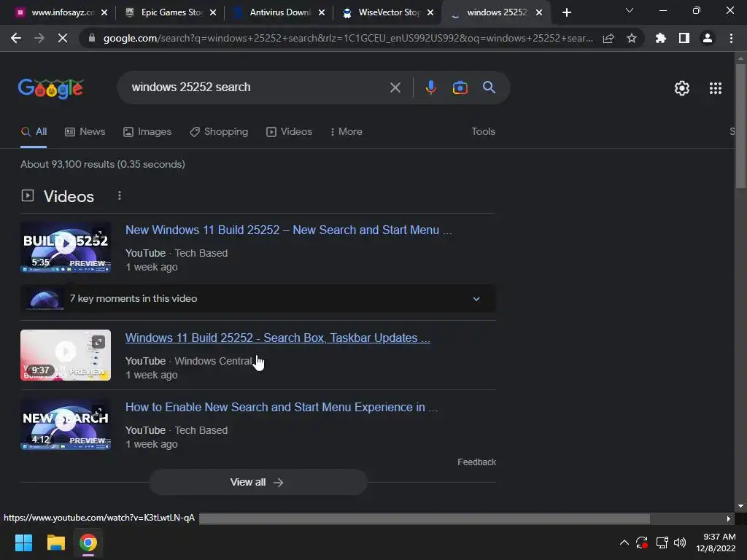
Task: Send Feedback on video results
Action: click(476, 462)
